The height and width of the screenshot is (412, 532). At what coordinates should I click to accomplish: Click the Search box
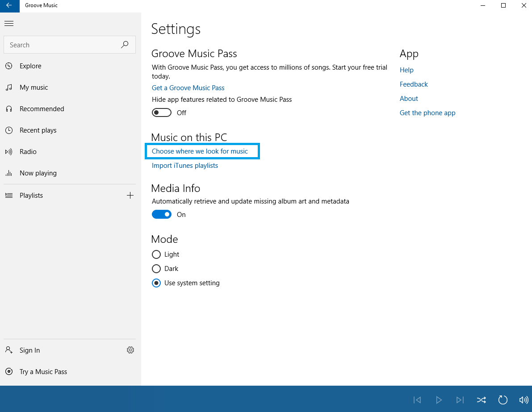(x=63, y=45)
